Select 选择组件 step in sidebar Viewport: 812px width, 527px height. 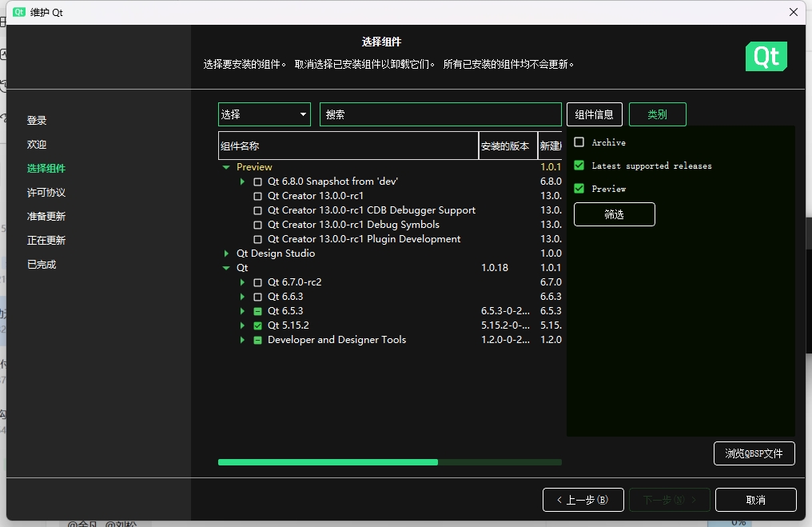tap(46, 169)
